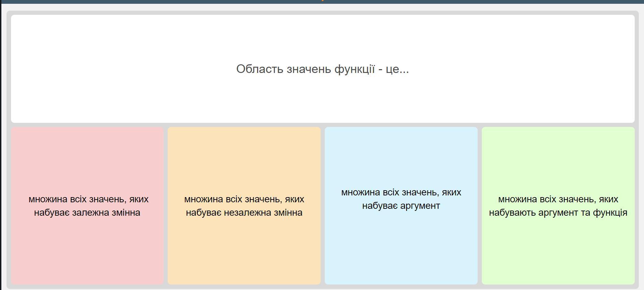The image size is (644, 290).
Task: Click the question 'Область значень функції - це...'
Action: (x=322, y=69)
